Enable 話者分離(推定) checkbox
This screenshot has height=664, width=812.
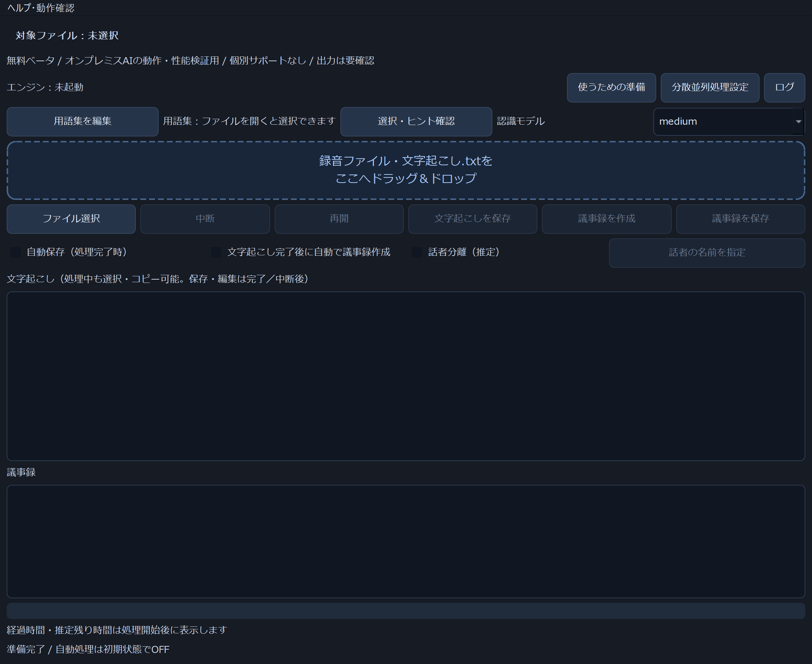click(417, 252)
